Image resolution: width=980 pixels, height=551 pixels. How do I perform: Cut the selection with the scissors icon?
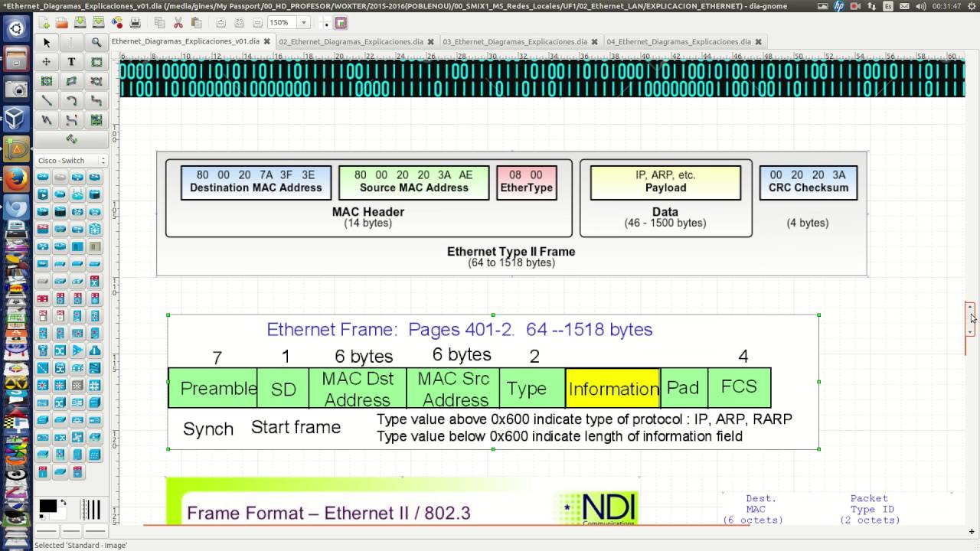[178, 23]
